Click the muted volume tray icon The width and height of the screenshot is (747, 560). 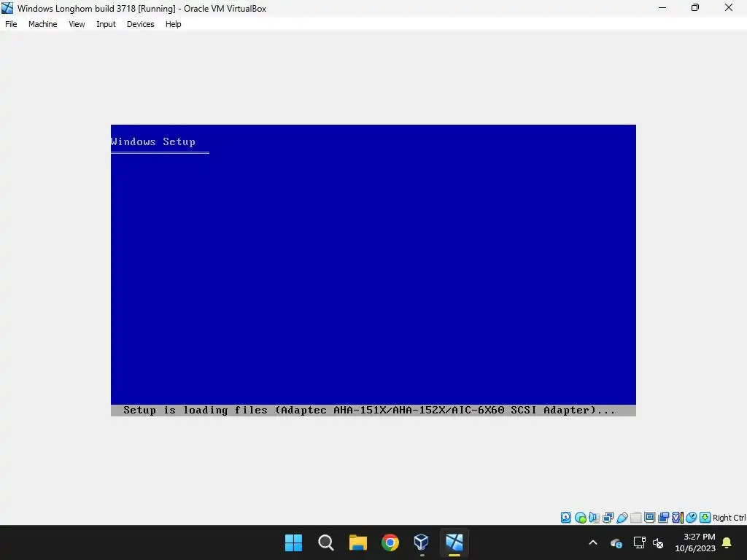click(658, 542)
